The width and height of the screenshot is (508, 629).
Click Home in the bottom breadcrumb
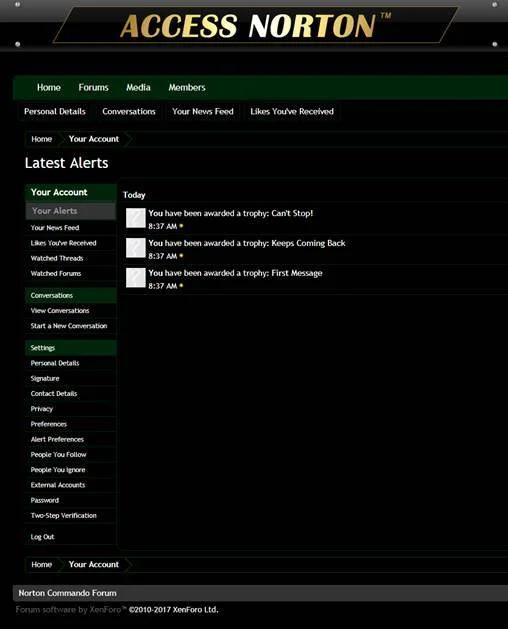point(42,565)
